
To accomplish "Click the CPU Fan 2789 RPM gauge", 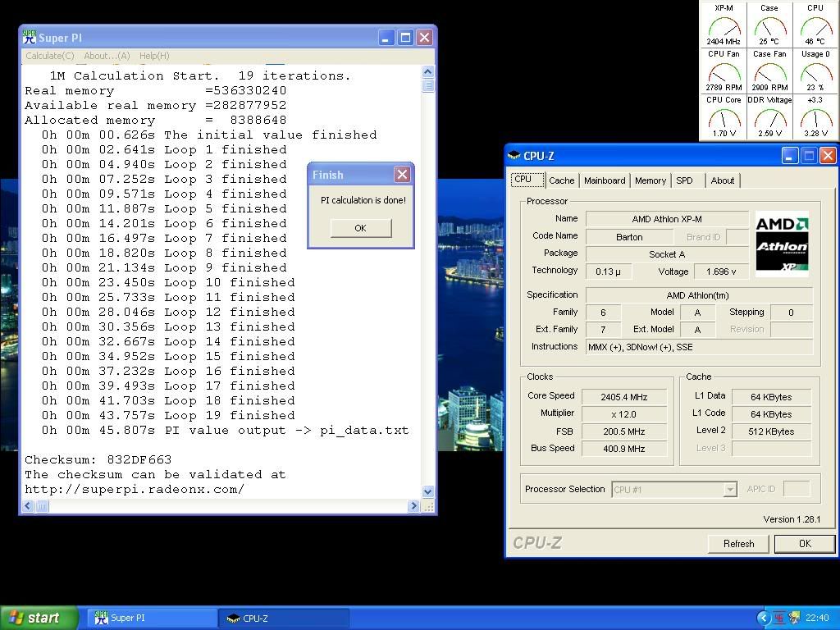I will (x=724, y=71).
